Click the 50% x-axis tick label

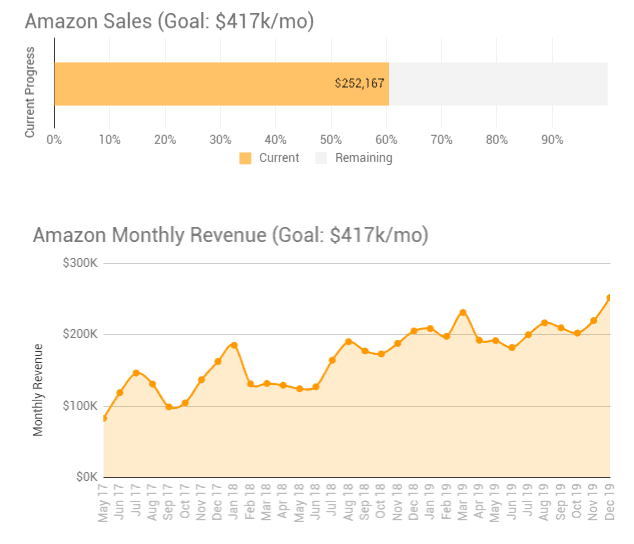(x=331, y=140)
